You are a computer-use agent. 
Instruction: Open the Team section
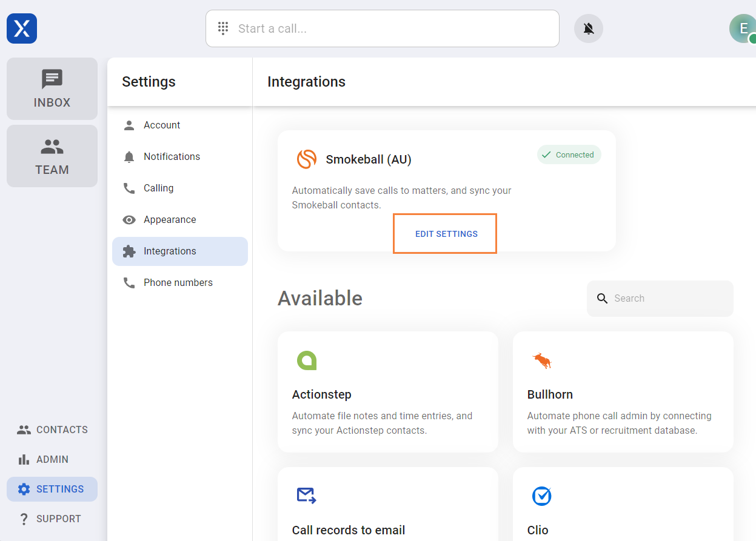pos(52,156)
